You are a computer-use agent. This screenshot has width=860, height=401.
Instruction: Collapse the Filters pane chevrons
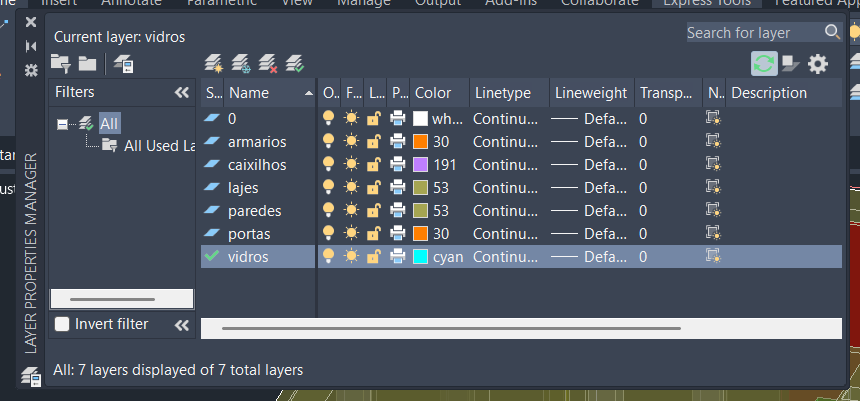click(181, 93)
